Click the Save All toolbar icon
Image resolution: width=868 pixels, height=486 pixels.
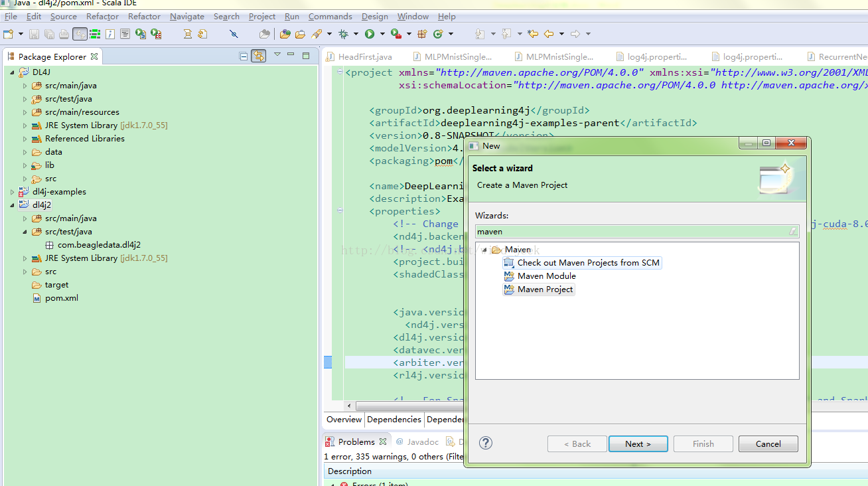pyautogui.click(x=49, y=34)
